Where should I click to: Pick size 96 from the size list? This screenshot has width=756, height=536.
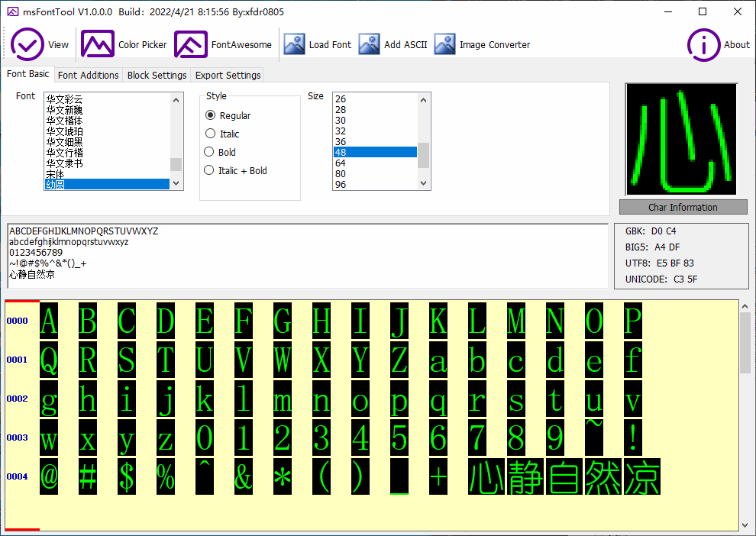[x=375, y=184]
